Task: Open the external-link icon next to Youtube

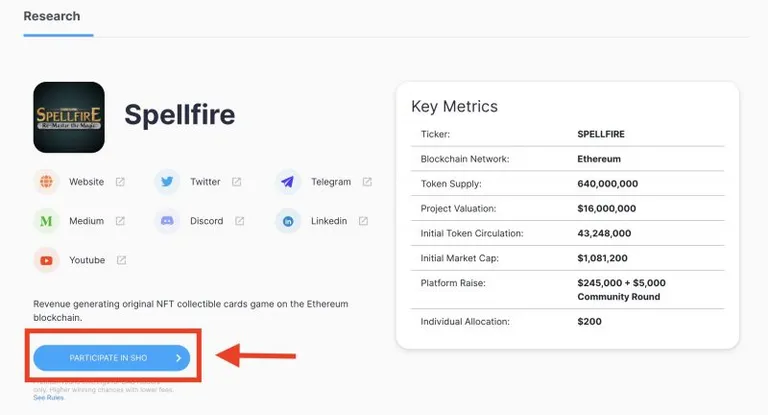Action: (121, 260)
